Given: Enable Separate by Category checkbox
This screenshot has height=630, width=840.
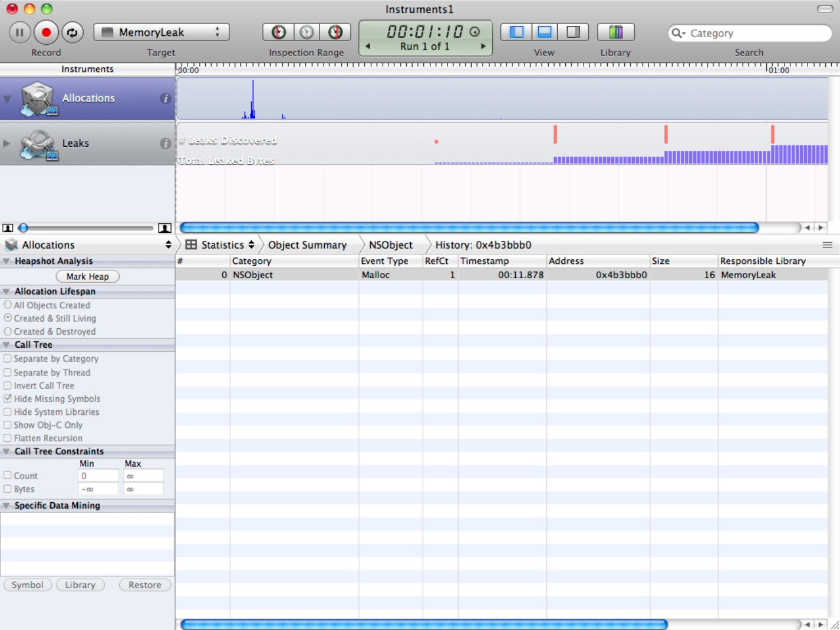Looking at the screenshot, I should [x=8, y=358].
